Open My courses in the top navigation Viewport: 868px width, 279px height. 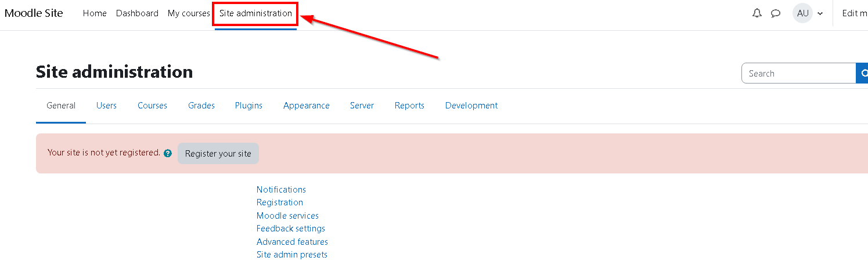click(x=189, y=13)
